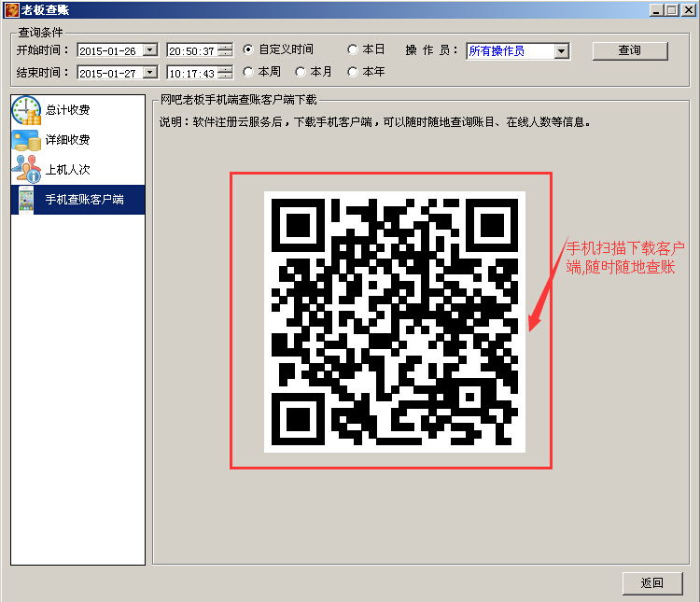This screenshot has width=700, height=602.
Task: Click the 手机查账客户端 phone icon
Action: 26,200
